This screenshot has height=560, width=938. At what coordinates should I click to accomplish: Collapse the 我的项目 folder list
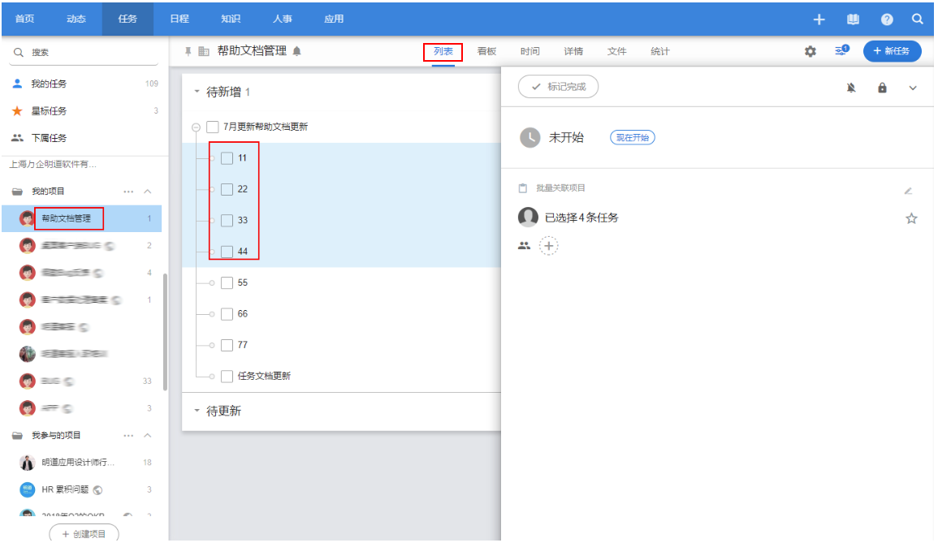tap(148, 192)
